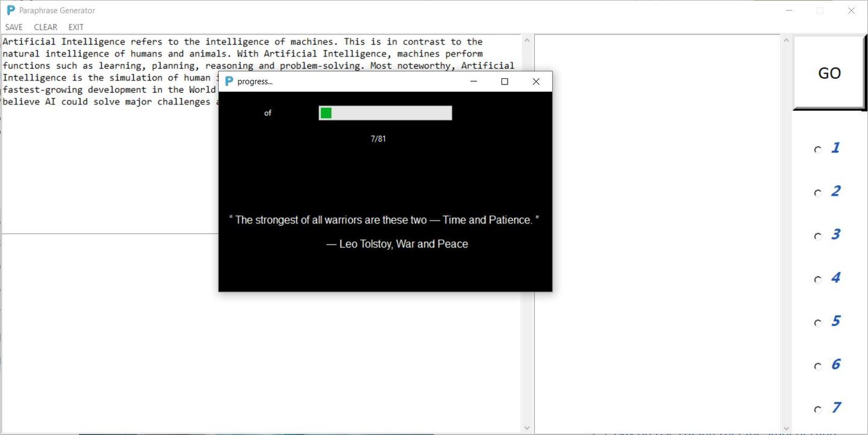This screenshot has width=868, height=435.
Task: Focus the empty output text panel
Action: tap(658, 234)
